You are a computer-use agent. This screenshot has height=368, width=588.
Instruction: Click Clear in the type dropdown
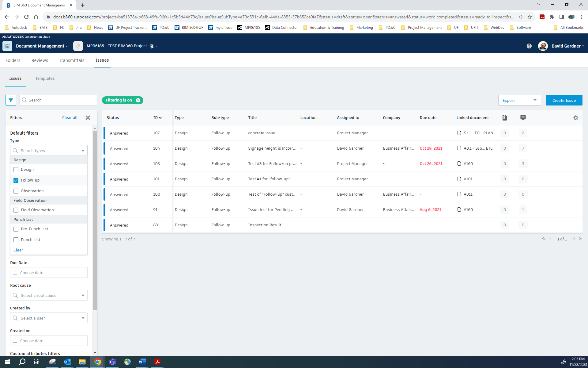pyautogui.click(x=18, y=250)
